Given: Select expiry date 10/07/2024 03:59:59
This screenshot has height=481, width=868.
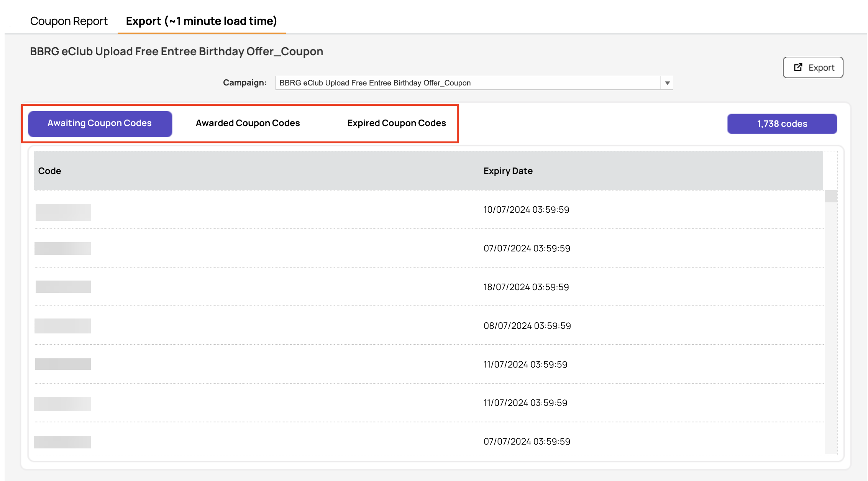Looking at the screenshot, I should (x=526, y=210).
